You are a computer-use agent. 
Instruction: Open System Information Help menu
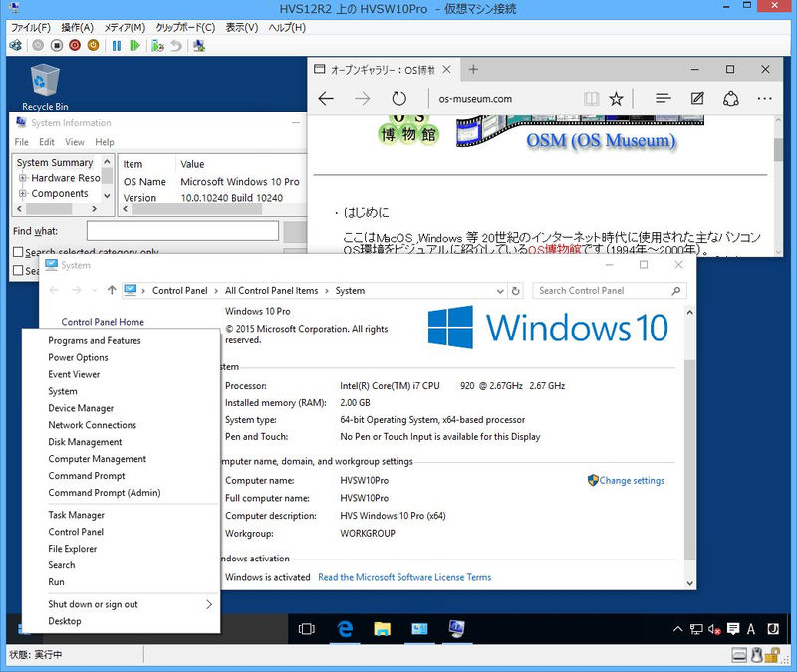(105, 142)
